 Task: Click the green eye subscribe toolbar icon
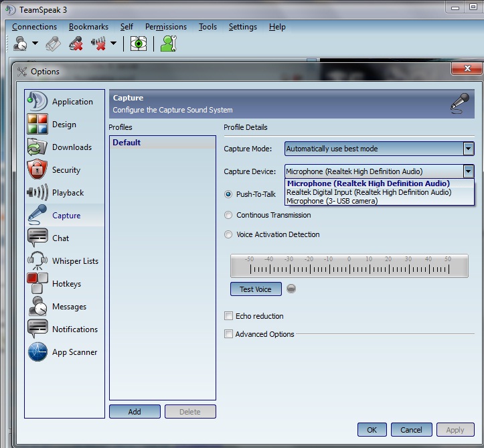pyautogui.click(x=139, y=44)
